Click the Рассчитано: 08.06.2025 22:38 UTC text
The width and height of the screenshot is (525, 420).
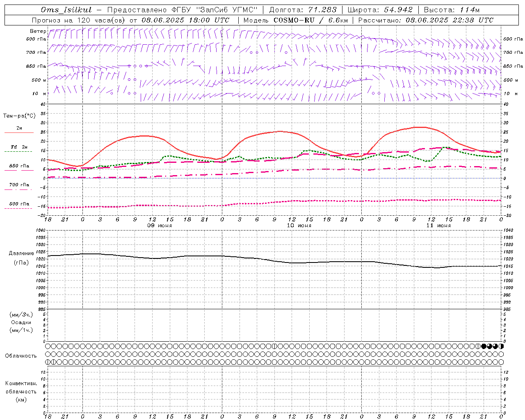tap(426, 20)
